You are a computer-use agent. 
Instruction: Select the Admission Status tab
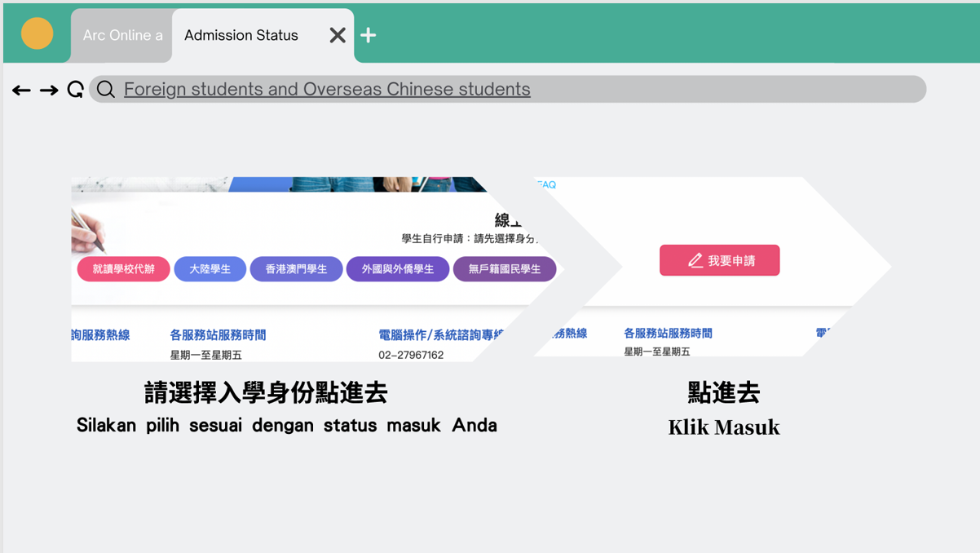241,35
